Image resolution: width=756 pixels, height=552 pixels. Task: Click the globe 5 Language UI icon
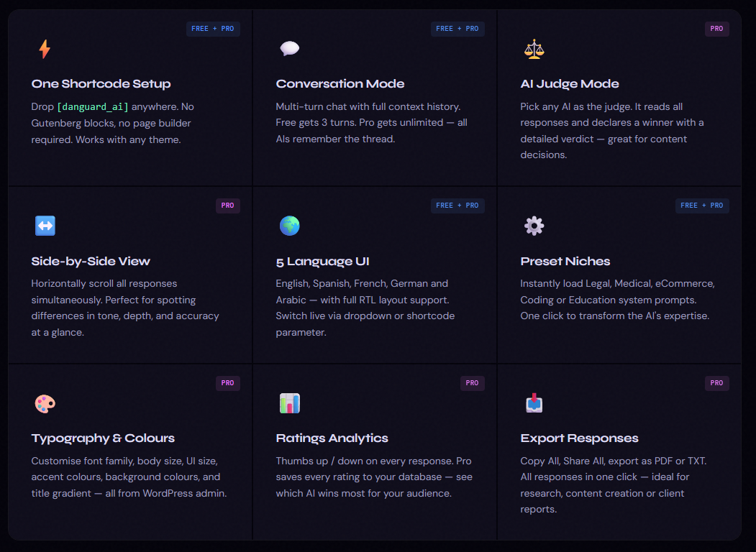pyautogui.click(x=289, y=226)
